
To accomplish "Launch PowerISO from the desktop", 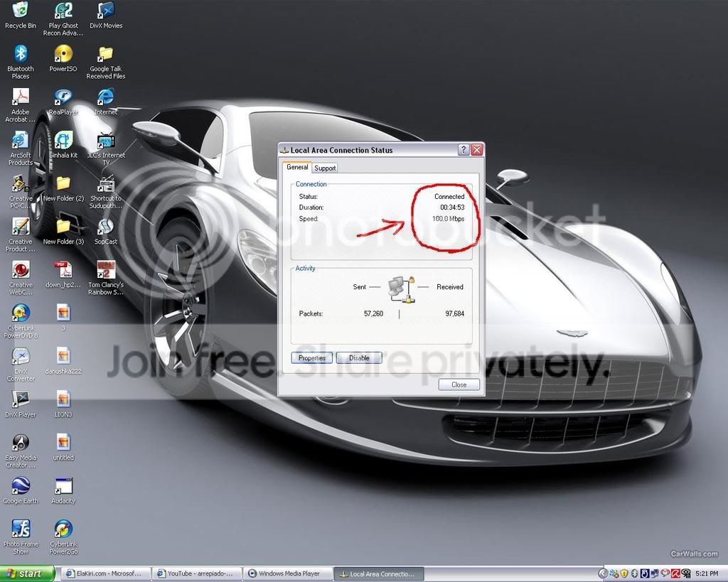I will pyautogui.click(x=63, y=58).
